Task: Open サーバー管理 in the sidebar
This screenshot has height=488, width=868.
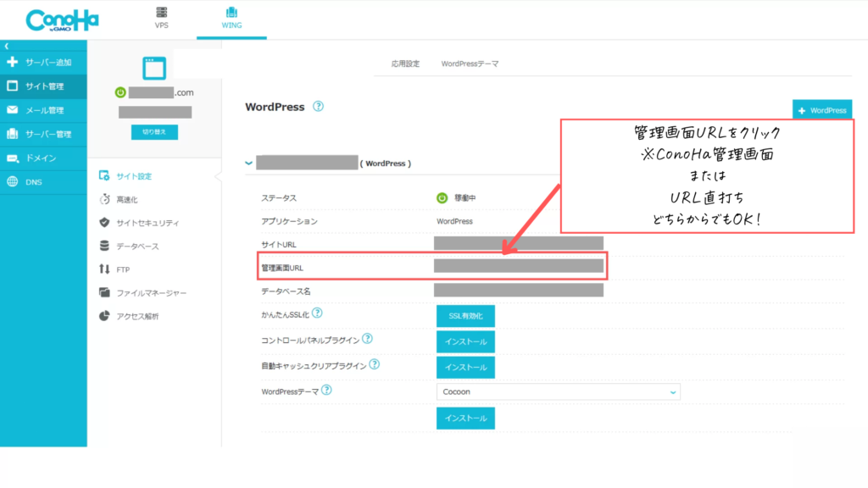Action: [x=43, y=134]
